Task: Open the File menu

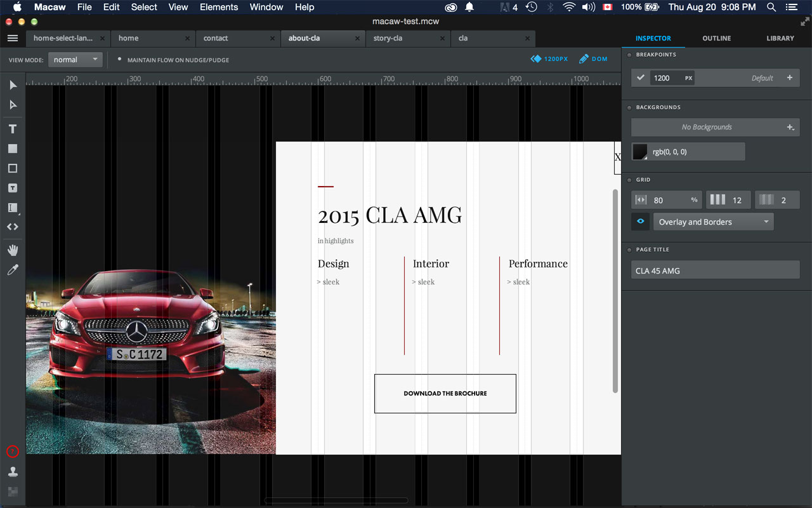Action: pos(84,7)
